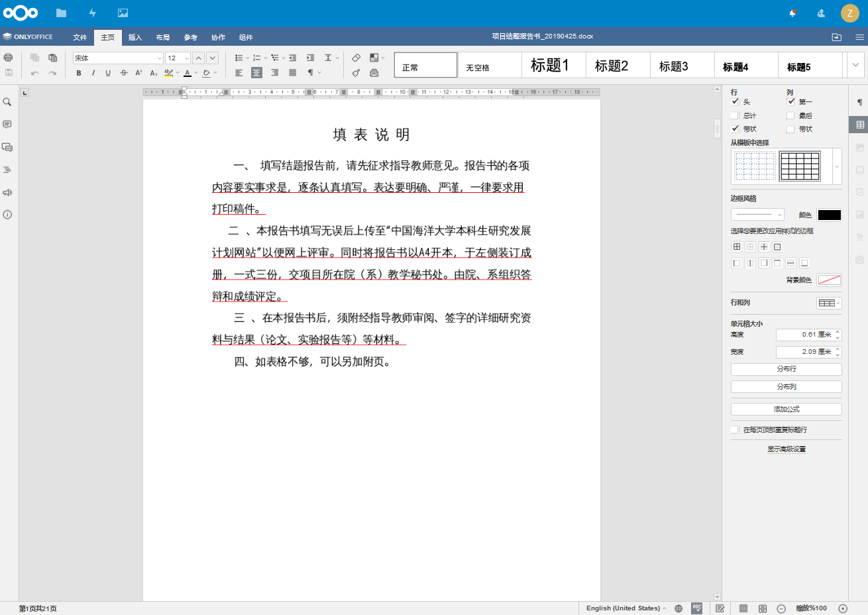
Task: Open Nextcloud gallery photos icon
Action: point(123,13)
